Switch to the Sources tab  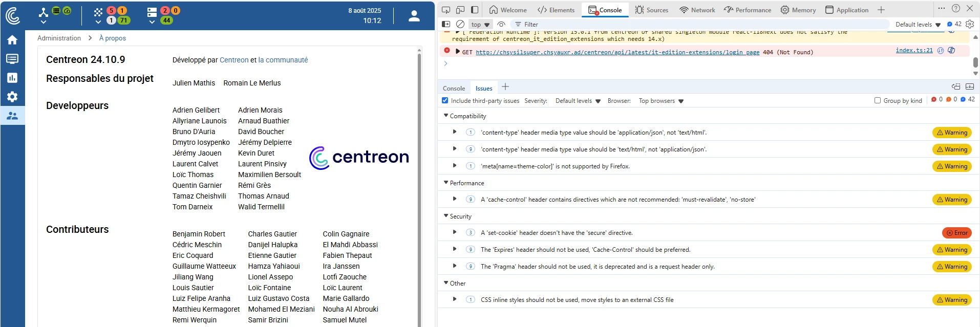click(652, 10)
